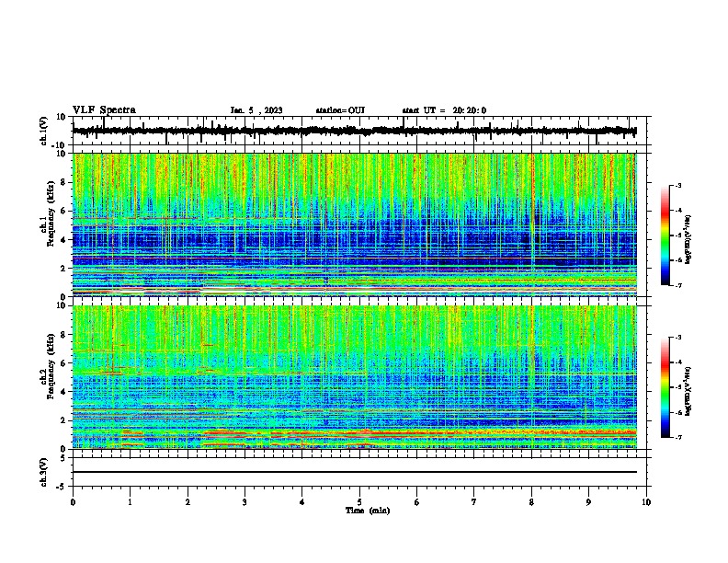728x563 pixels.
Task: Click time axis tick label 4
Action: (302, 502)
